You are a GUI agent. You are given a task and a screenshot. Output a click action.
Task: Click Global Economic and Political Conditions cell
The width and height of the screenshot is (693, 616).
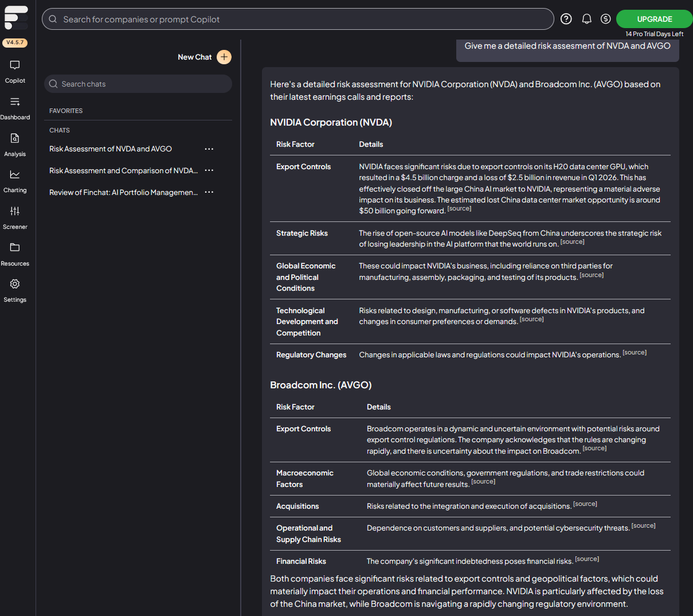click(x=306, y=277)
